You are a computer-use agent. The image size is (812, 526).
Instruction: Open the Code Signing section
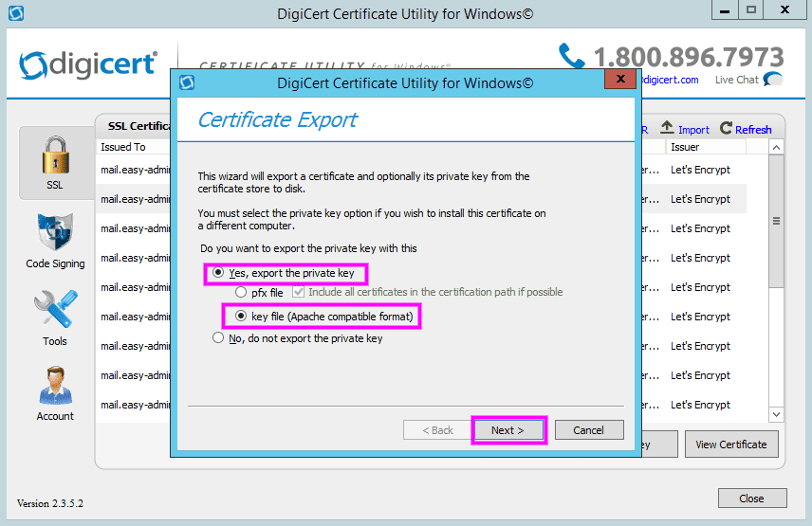pos(55,241)
